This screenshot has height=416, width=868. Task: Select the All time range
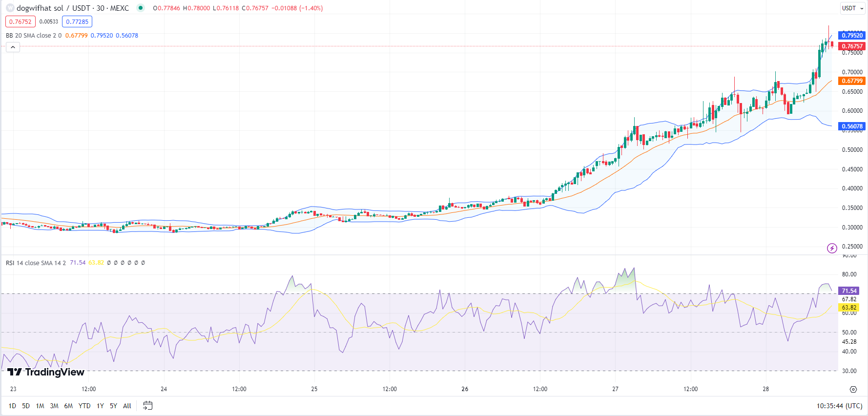127,406
